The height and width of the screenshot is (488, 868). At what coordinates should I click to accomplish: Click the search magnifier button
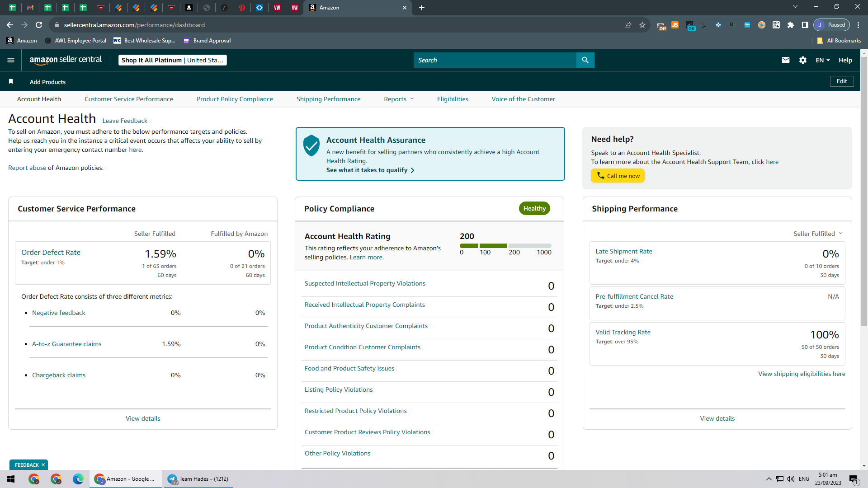(585, 60)
